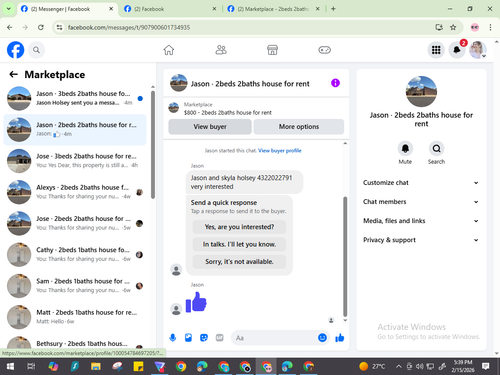Search in conversation via the Search icon
The height and width of the screenshot is (375, 500).
coord(436,148)
